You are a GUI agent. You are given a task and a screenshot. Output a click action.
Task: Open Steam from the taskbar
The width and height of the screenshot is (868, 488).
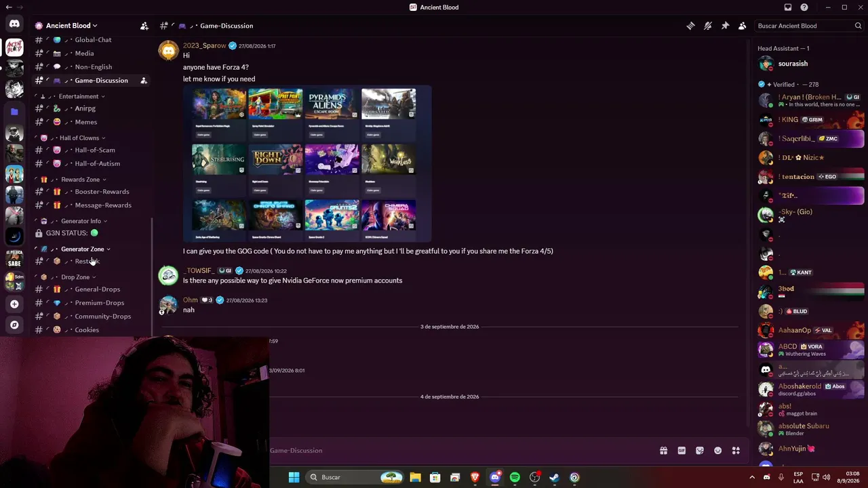click(x=554, y=477)
